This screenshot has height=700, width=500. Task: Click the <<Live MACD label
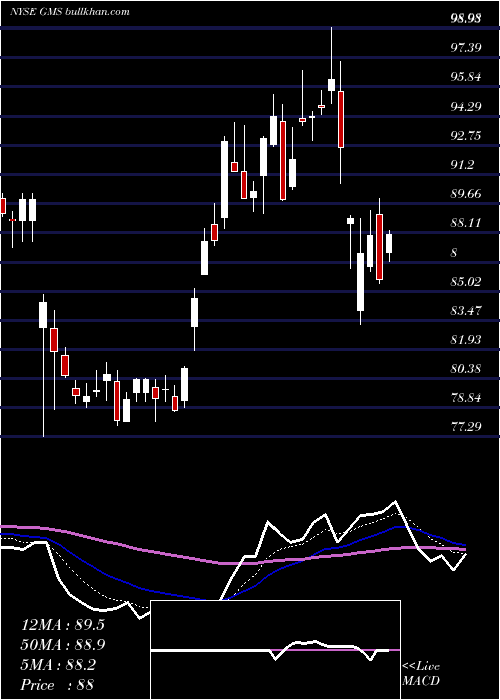[421, 674]
